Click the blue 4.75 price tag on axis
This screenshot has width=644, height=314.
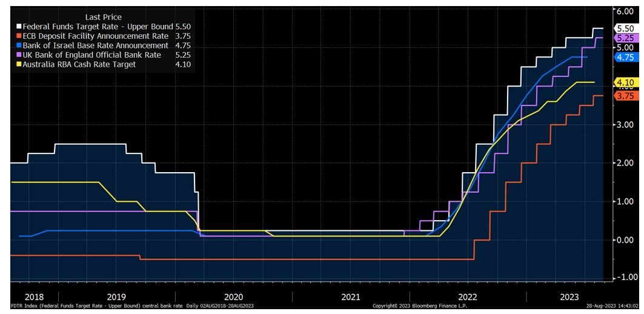627,57
